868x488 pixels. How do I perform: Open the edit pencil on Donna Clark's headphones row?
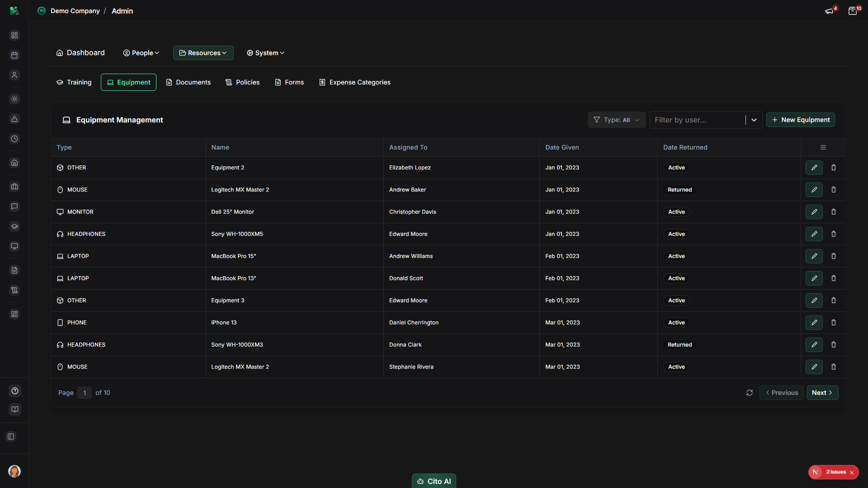814,345
